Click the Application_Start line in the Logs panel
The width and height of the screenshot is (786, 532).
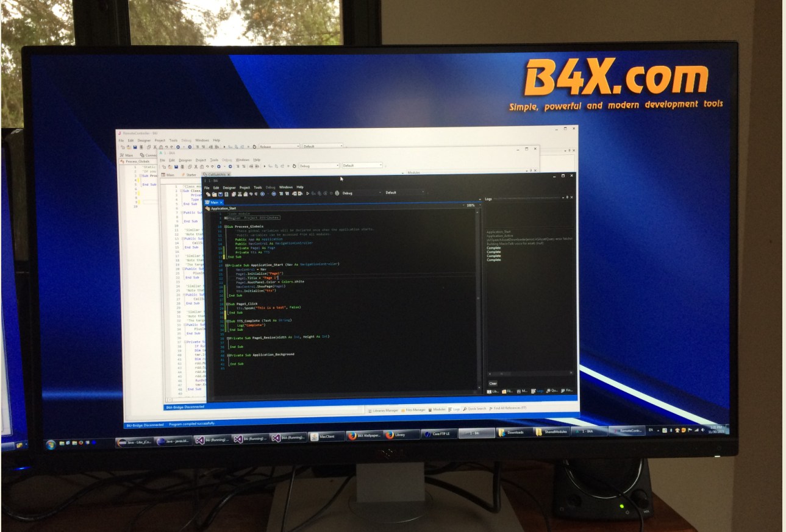point(499,232)
